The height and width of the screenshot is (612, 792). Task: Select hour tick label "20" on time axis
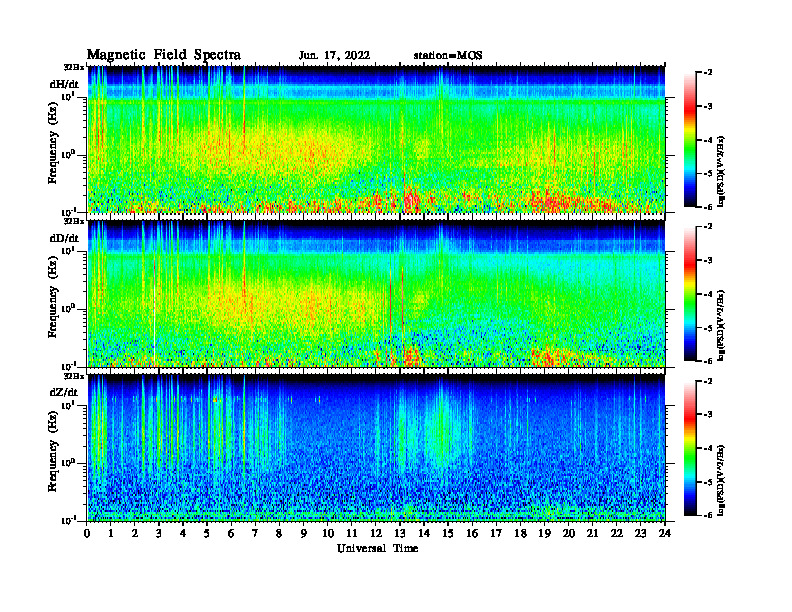[x=568, y=533]
